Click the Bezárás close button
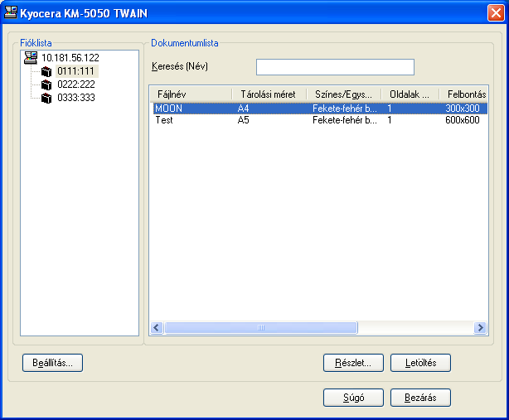The width and height of the screenshot is (509, 420). coord(420,398)
